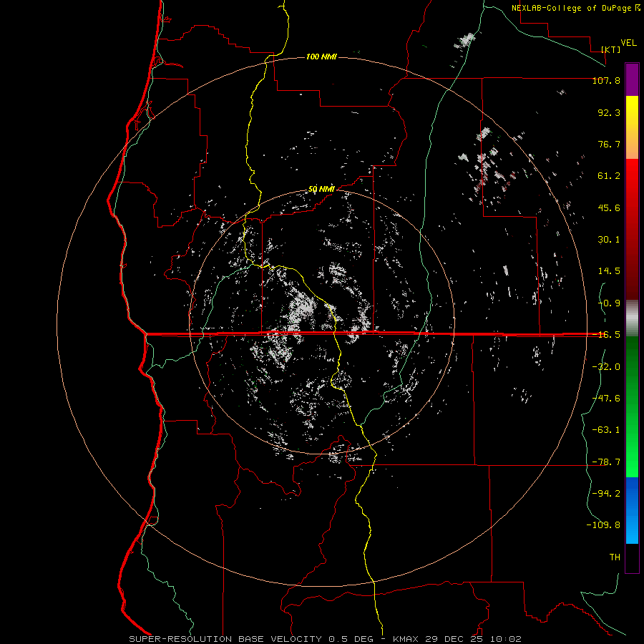644x644 pixels.
Task: Click the green segment of the color bar
Action: [632, 406]
